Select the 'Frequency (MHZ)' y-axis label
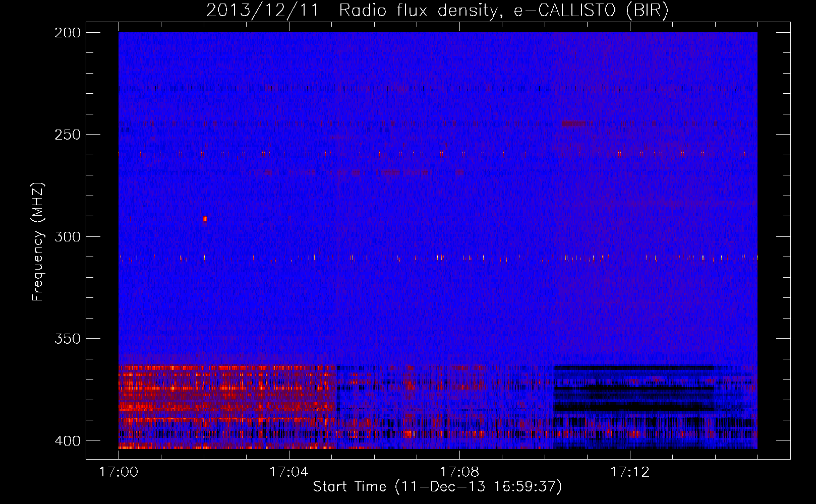 tap(38, 242)
